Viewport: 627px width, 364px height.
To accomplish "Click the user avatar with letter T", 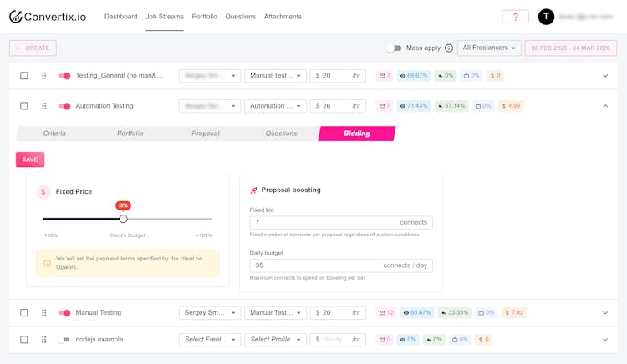I will point(546,17).
